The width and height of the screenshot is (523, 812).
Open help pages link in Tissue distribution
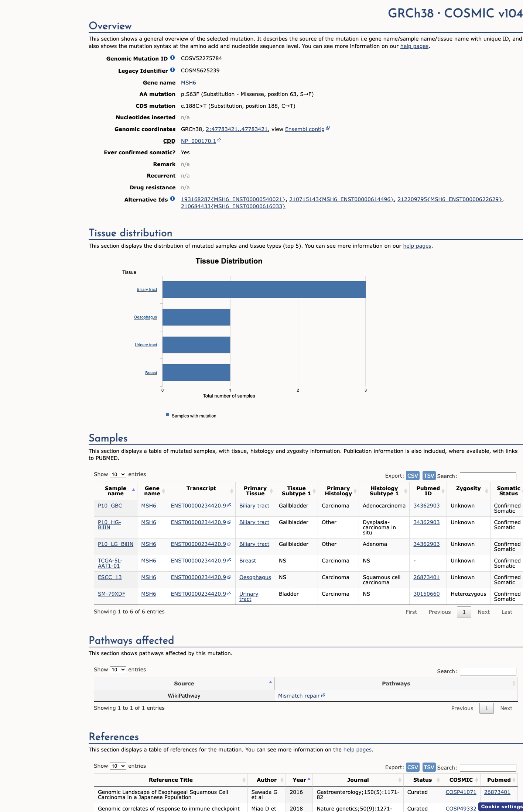click(417, 246)
